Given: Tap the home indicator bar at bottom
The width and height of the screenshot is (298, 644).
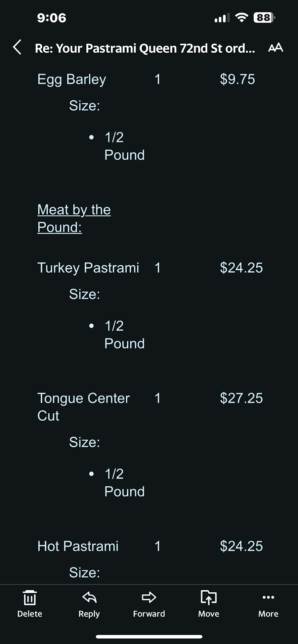Looking at the screenshot, I should point(149,636).
